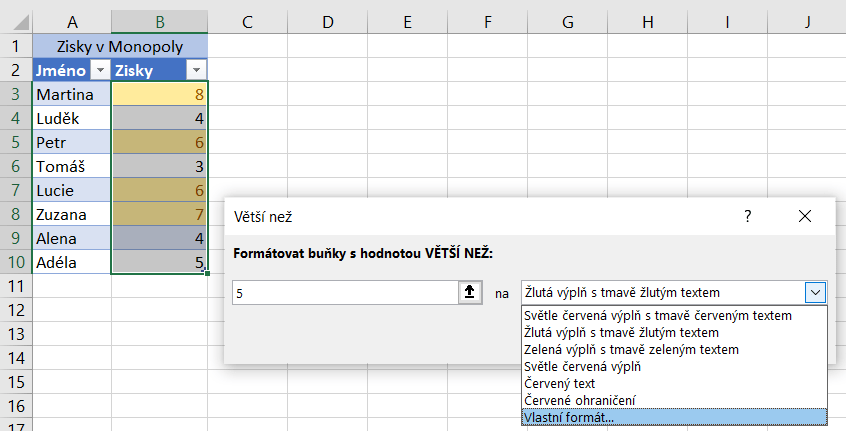The height and width of the screenshot is (431, 846).
Task: Select column header J
Action: pos(806,21)
